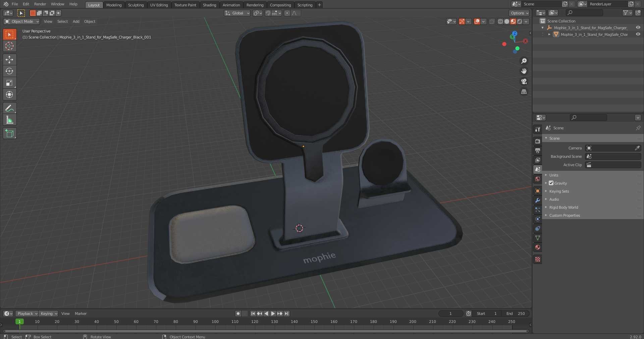Activate the Transform tool
This screenshot has height=339, width=644.
pyautogui.click(x=9, y=95)
